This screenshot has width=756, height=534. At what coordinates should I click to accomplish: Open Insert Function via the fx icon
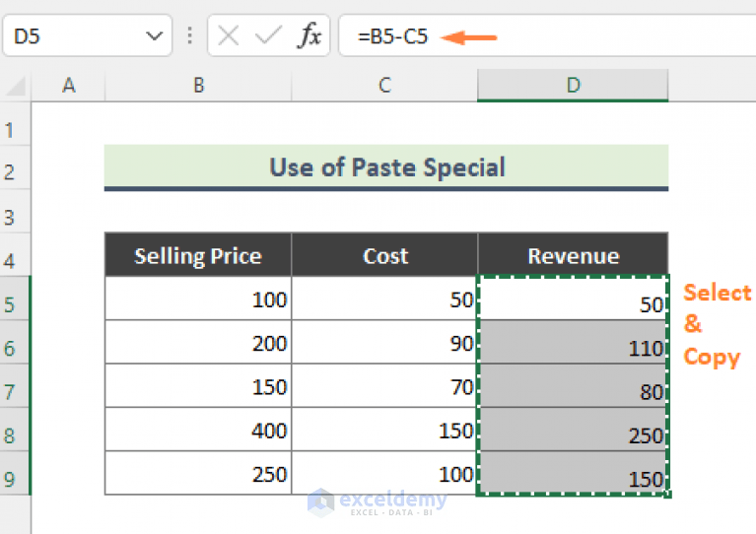click(309, 35)
